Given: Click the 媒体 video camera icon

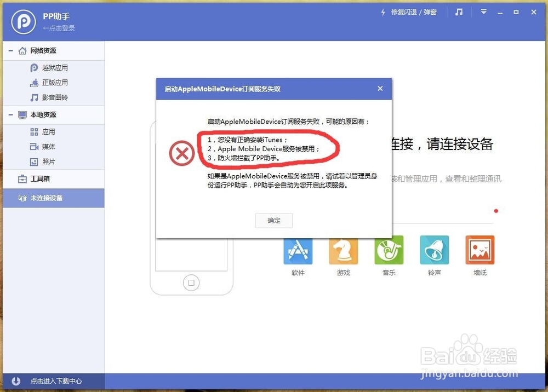Looking at the screenshot, I should [x=34, y=147].
